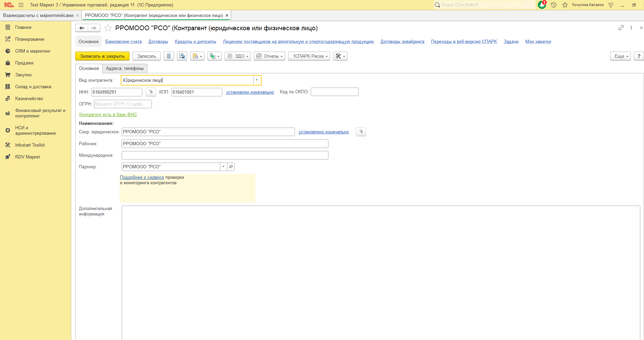Image resolution: width=644 pixels, height=340 pixels.
Task: Go forward with the right arrow
Action: [94, 28]
